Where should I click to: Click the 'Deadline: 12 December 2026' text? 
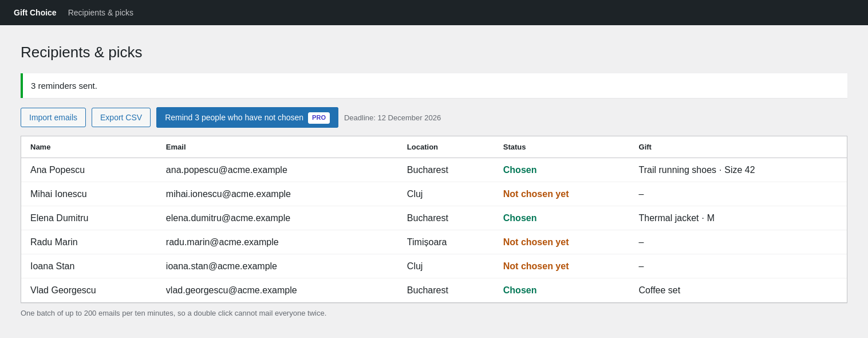pyautogui.click(x=392, y=117)
